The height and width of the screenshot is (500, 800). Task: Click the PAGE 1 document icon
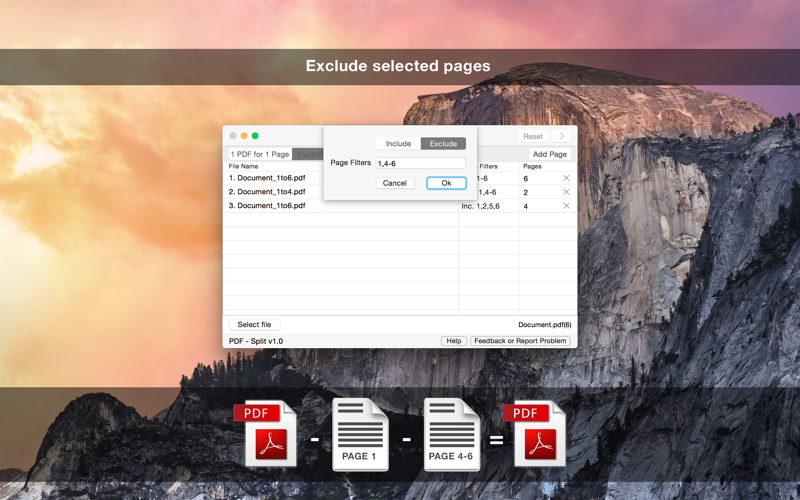(360, 434)
